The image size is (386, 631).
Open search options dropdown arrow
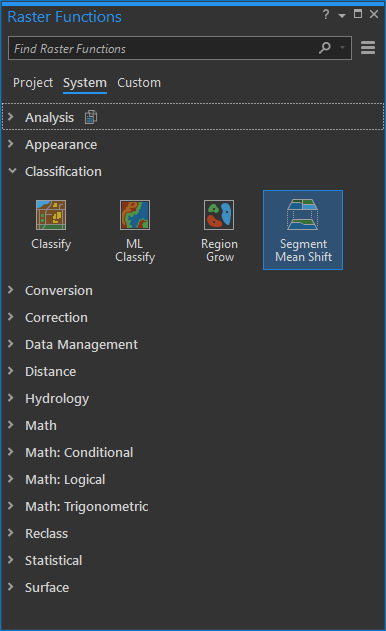pyautogui.click(x=343, y=47)
